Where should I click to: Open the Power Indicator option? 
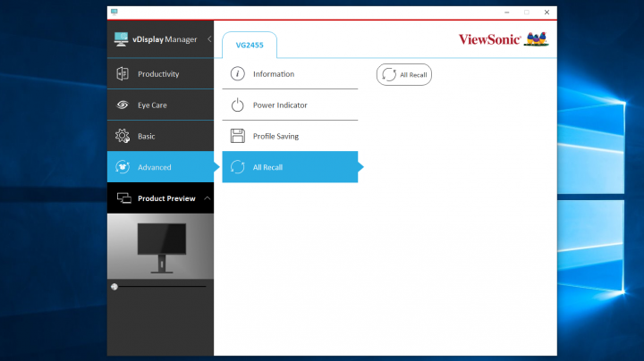[290, 105]
